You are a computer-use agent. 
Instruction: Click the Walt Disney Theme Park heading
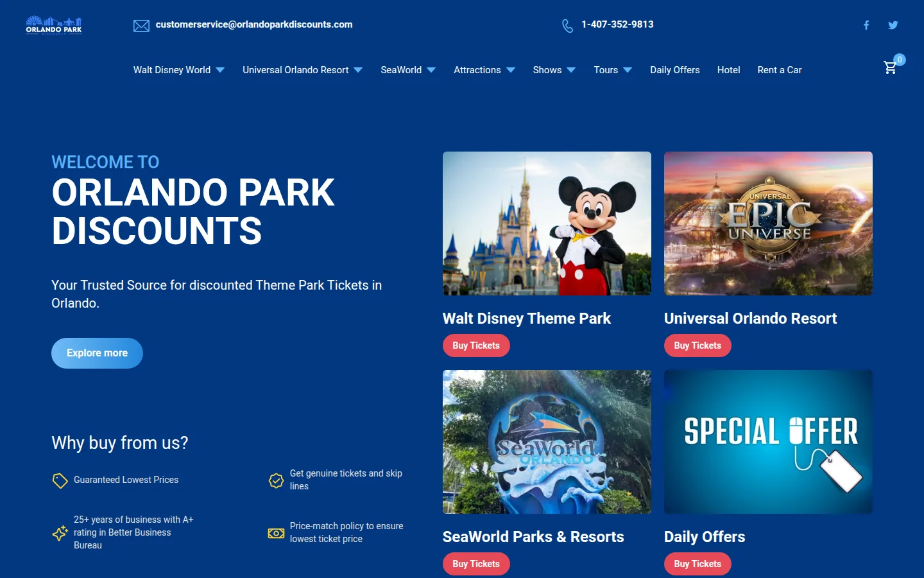pos(527,319)
